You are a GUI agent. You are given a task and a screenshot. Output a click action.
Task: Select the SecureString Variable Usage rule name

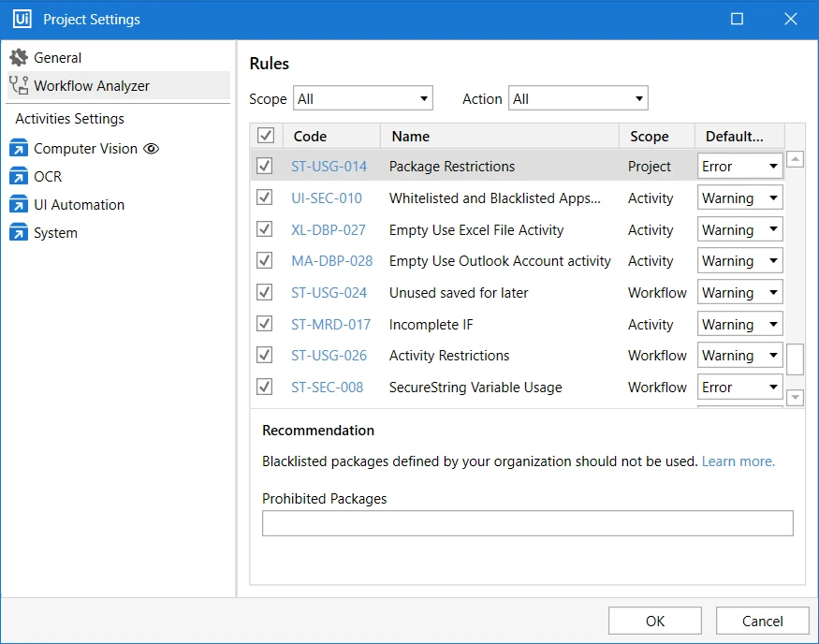(x=475, y=387)
